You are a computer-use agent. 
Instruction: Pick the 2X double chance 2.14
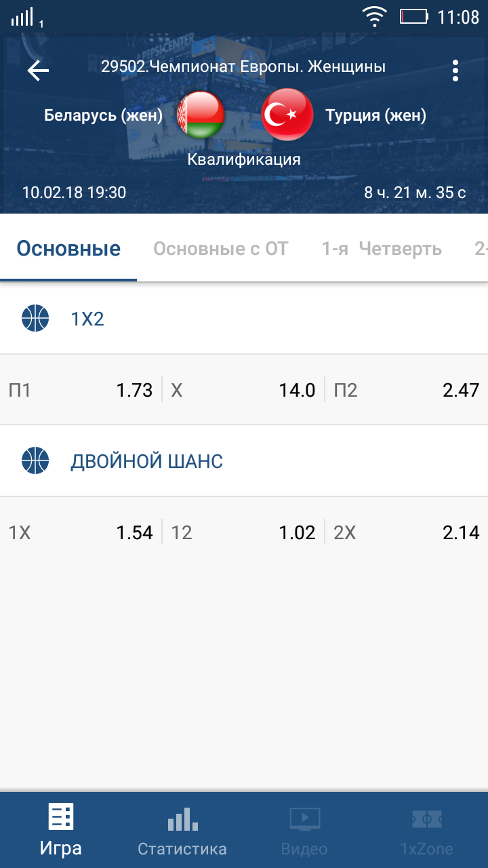tap(407, 532)
